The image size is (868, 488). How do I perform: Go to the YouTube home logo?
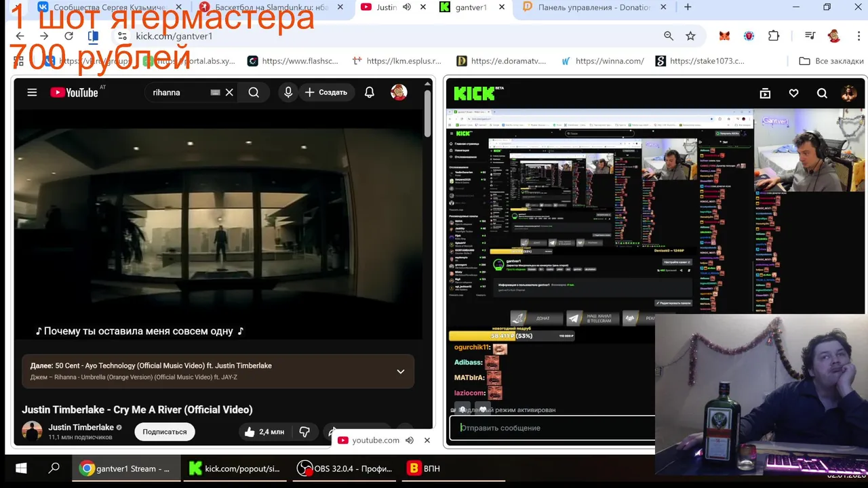(x=75, y=92)
